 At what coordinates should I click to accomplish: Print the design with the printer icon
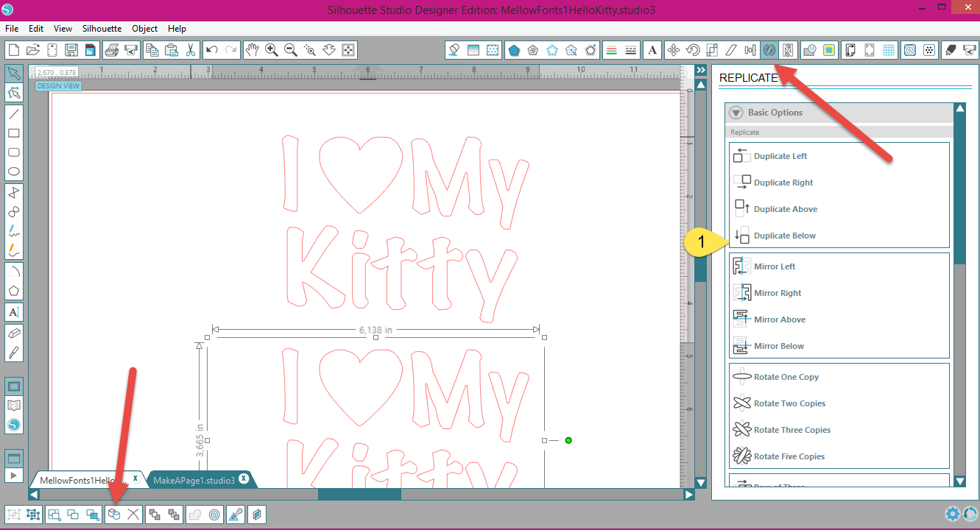[111, 50]
